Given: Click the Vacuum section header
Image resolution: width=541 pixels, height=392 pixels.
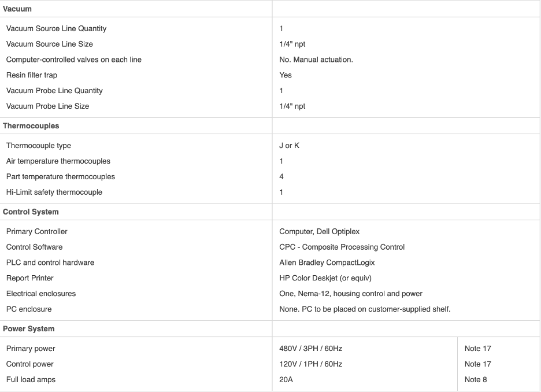Looking at the screenshot, I should [x=17, y=9].
